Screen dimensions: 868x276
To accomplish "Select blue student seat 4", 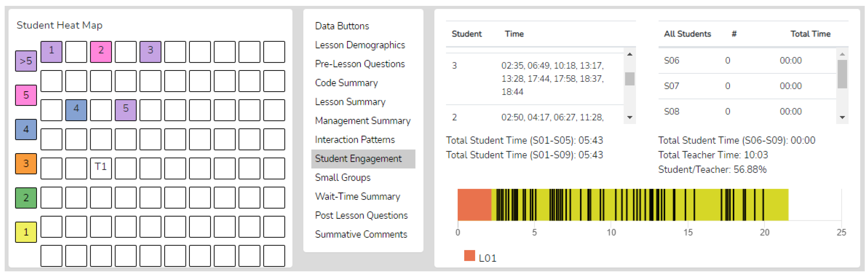I will click(x=76, y=110).
